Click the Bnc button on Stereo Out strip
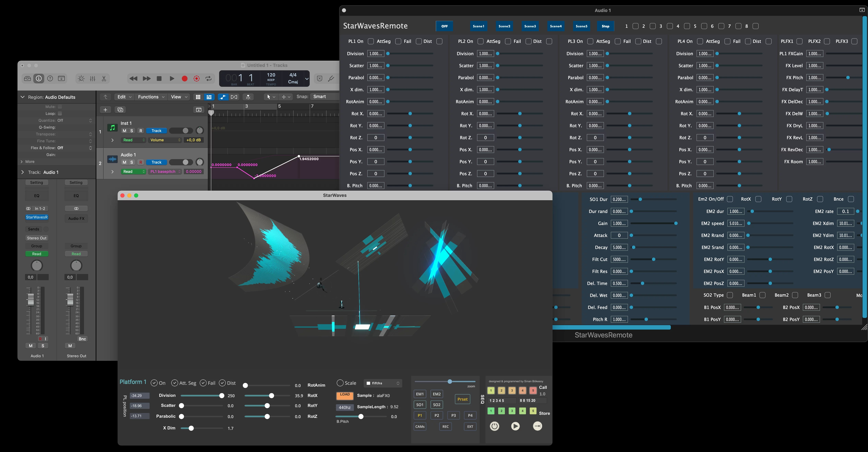The width and height of the screenshot is (868, 452). click(82, 339)
